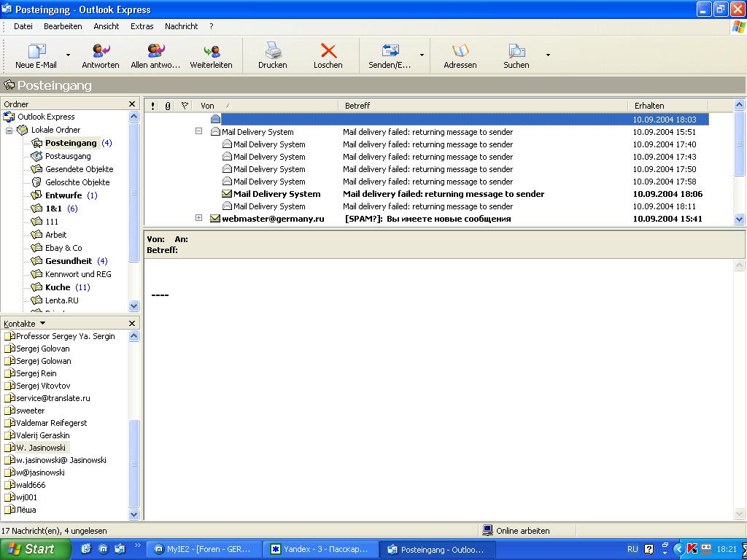Collapse the Lokale Ordner tree node
Image resolution: width=747 pixels, height=560 pixels.
coord(9,130)
